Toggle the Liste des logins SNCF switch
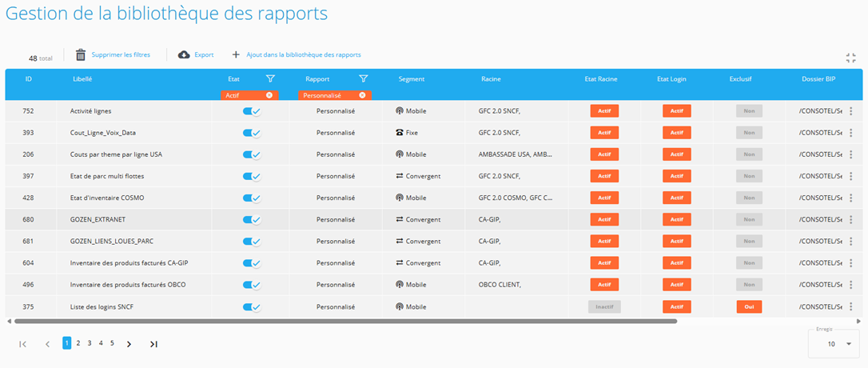This screenshot has width=868, height=368. pyautogui.click(x=252, y=306)
